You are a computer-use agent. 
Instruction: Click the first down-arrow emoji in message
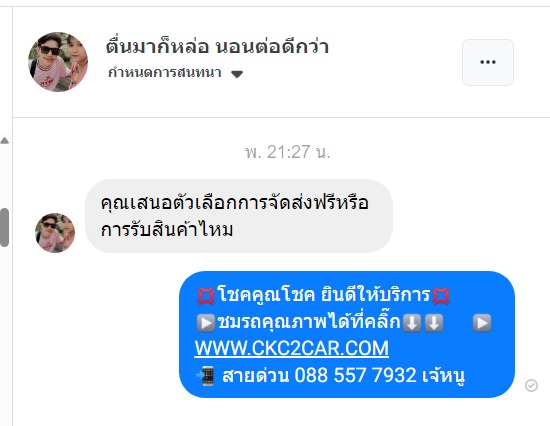click(x=412, y=323)
